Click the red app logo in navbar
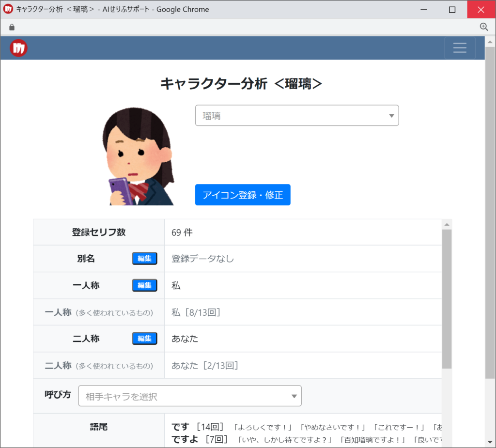The width and height of the screenshot is (496, 448). click(x=19, y=48)
